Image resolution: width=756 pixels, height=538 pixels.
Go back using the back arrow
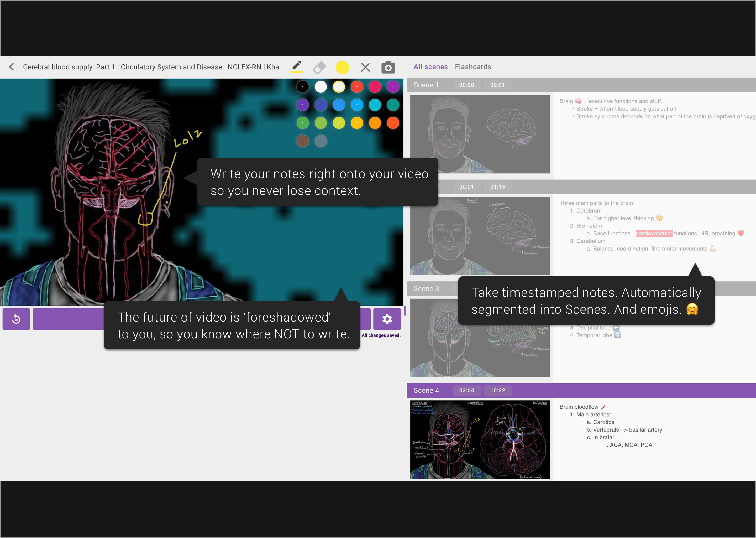pyautogui.click(x=12, y=66)
